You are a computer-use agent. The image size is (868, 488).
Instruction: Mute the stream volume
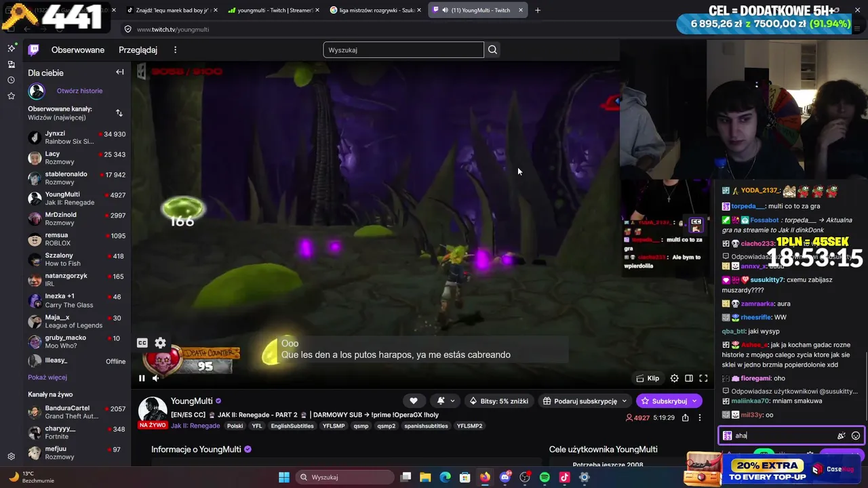pyautogui.click(x=156, y=378)
